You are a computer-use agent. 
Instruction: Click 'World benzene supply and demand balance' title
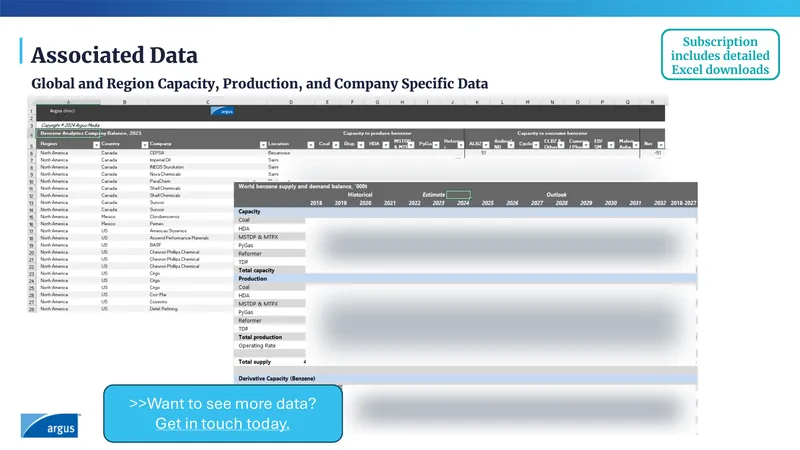pos(303,186)
